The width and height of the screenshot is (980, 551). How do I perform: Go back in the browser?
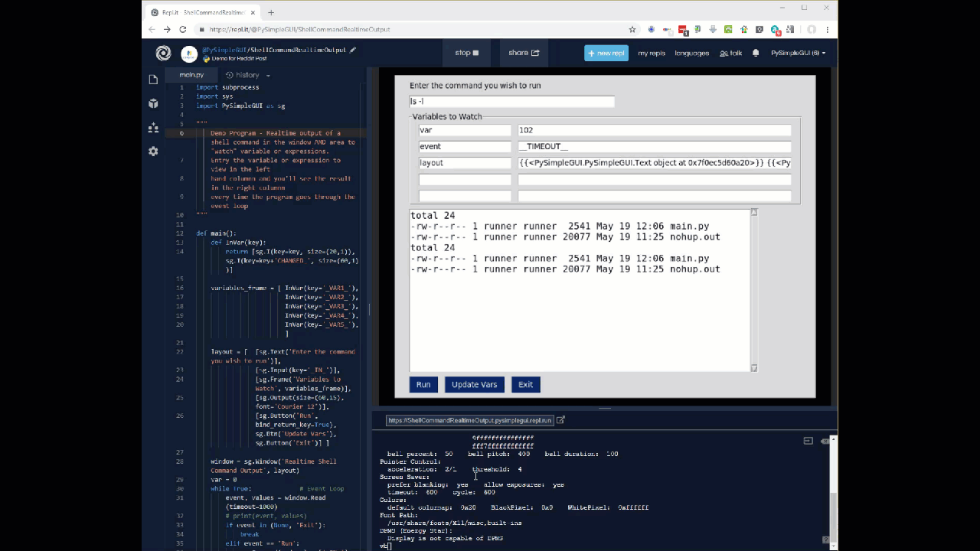[x=152, y=29]
